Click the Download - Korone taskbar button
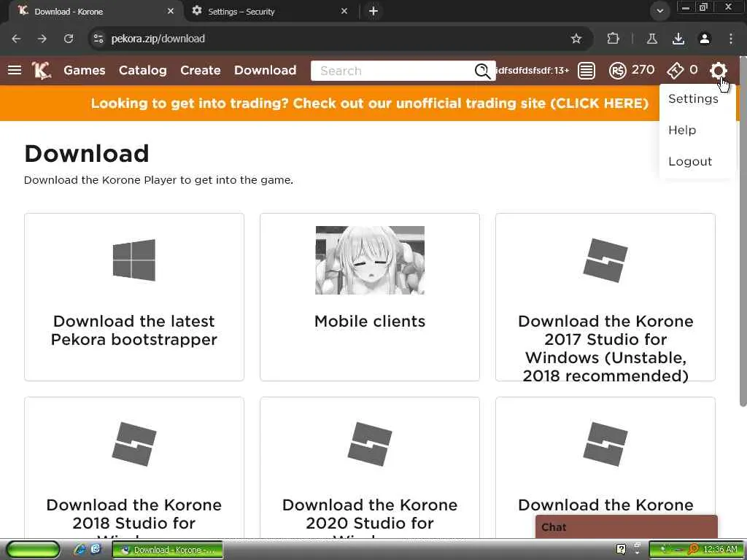This screenshot has height=560, width=747. point(168,550)
